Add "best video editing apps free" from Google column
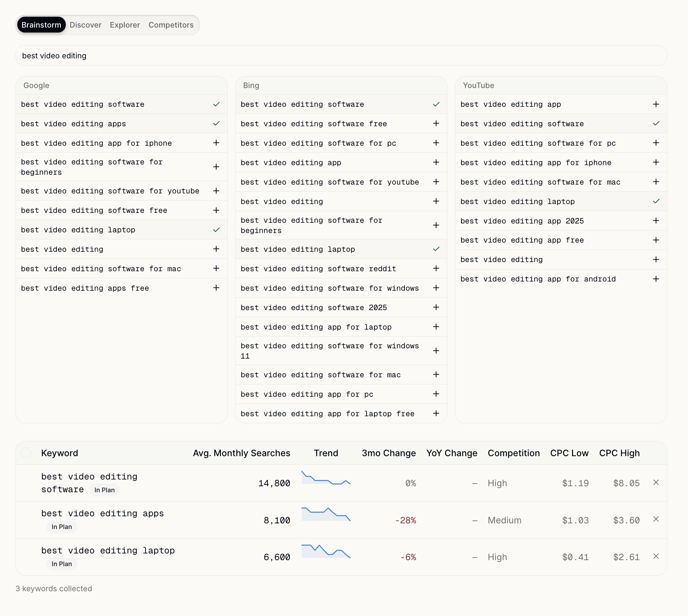The width and height of the screenshot is (688, 616). tap(216, 288)
